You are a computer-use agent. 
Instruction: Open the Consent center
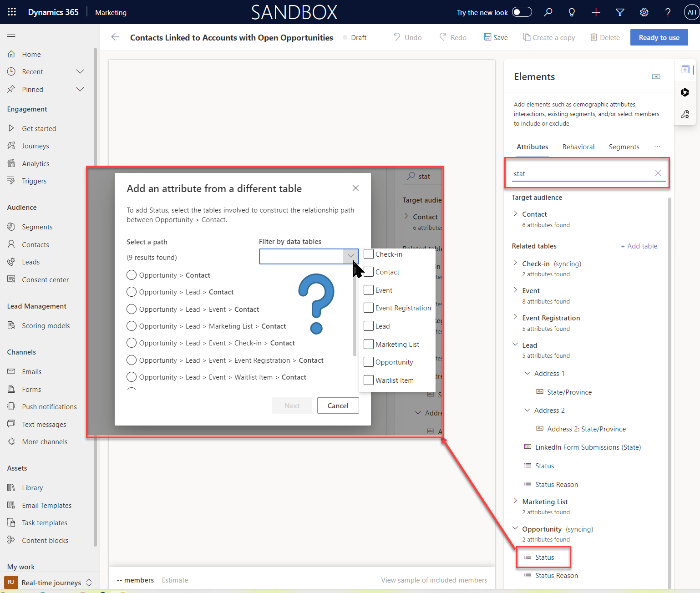tap(46, 279)
